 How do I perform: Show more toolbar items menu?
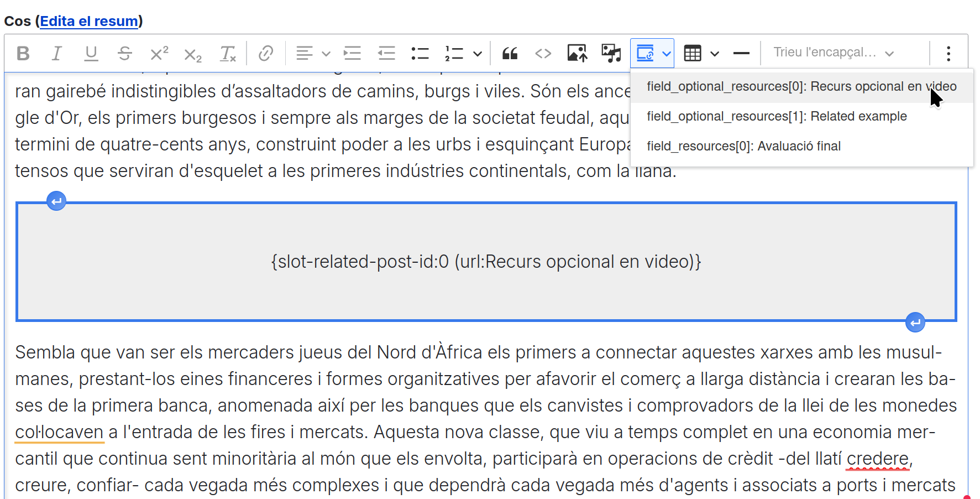click(x=948, y=54)
